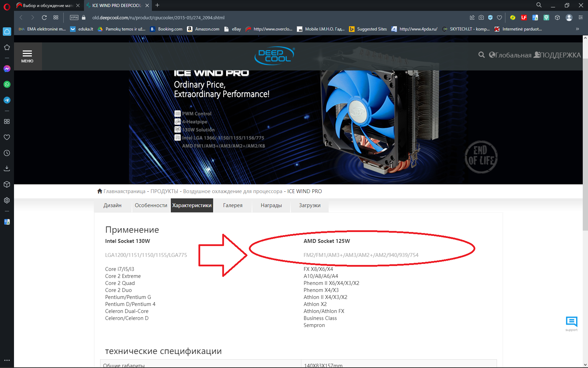This screenshot has width=588, height=368.
Task: Open Settings gear in the sidebar
Action: click(7, 200)
